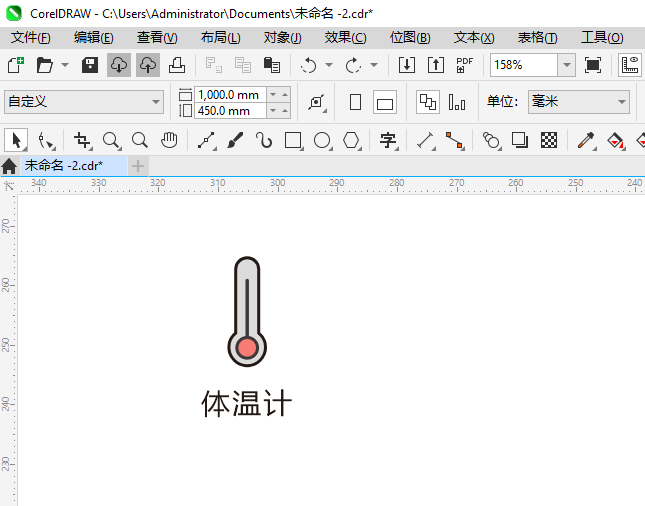This screenshot has width=645, height=506.
Task: Click the page width field 1,000.0 mm
Action: coord(230,95)
